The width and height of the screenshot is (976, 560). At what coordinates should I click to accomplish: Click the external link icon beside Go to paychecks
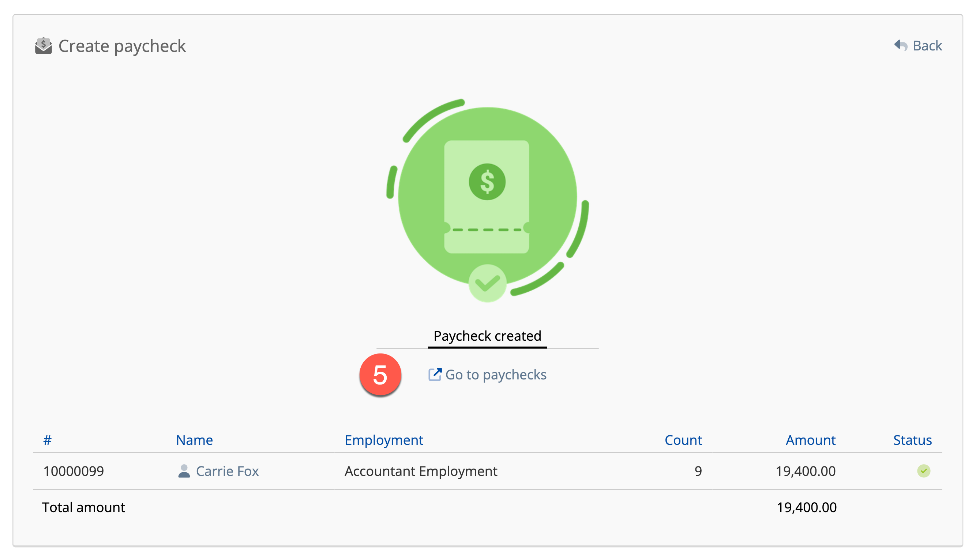tap(435, 375)
